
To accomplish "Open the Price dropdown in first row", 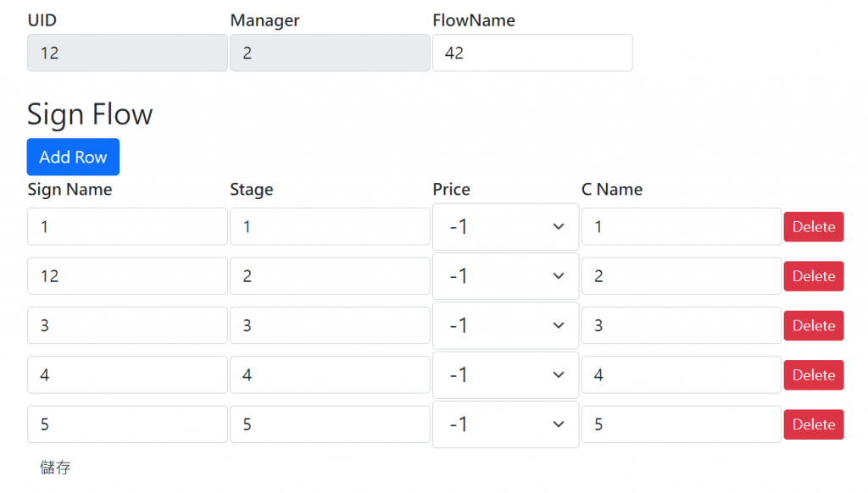I will point(505,227).
